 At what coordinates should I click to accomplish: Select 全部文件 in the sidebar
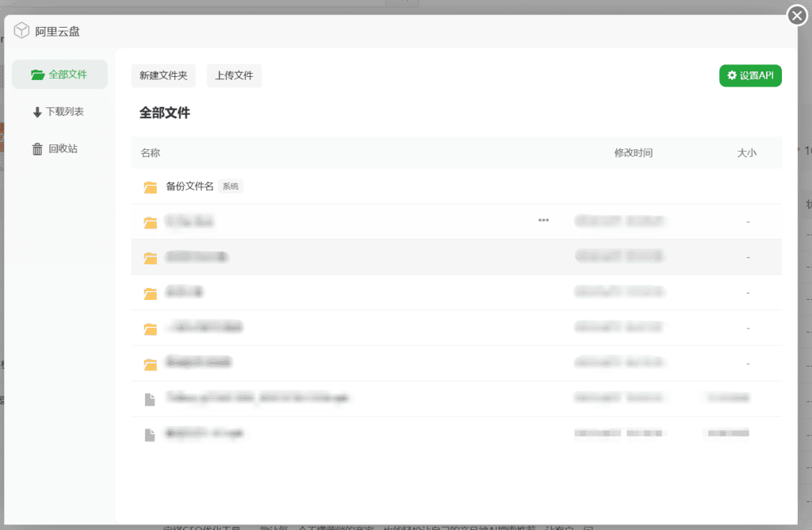tap(59, 75)
